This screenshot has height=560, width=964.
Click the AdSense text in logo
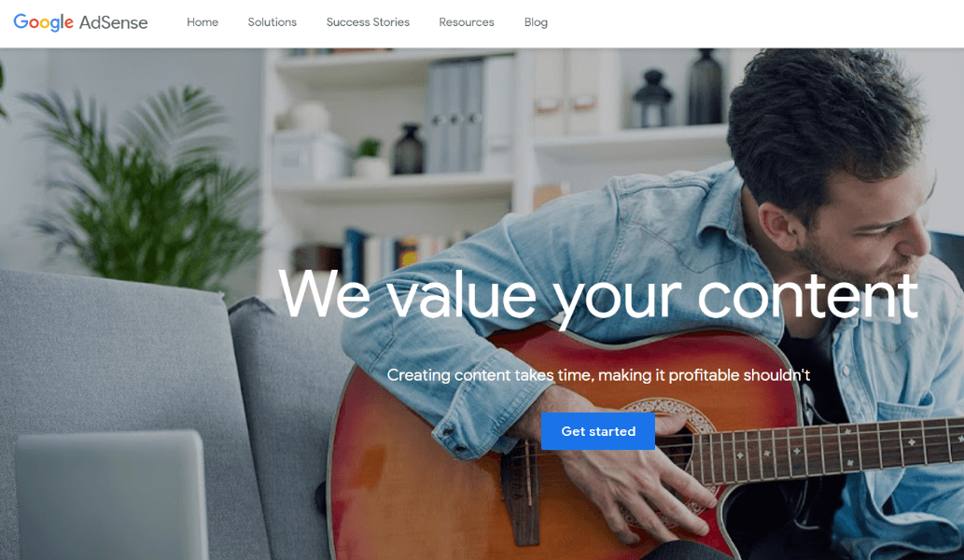[x=113, y=22]
